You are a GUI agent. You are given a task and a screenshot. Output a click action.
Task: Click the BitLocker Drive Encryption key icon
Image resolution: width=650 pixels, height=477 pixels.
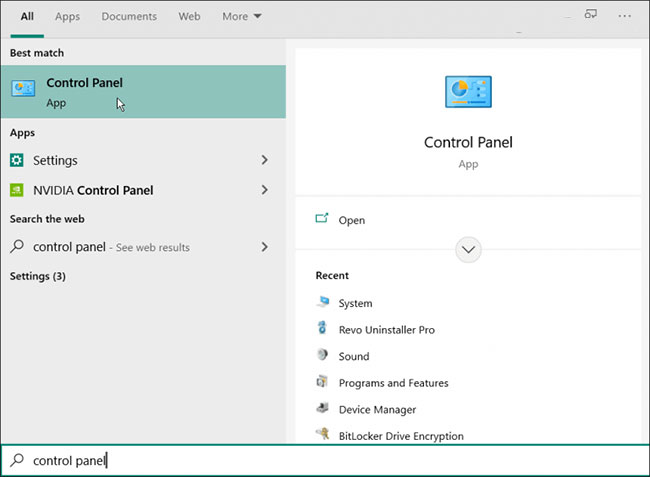pyautogui.click(x=323, y=433)
